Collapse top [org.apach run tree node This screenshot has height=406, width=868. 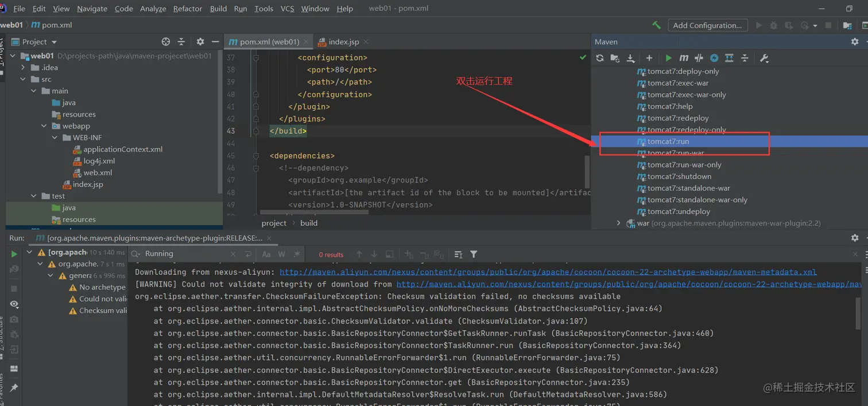coord(30,252)
